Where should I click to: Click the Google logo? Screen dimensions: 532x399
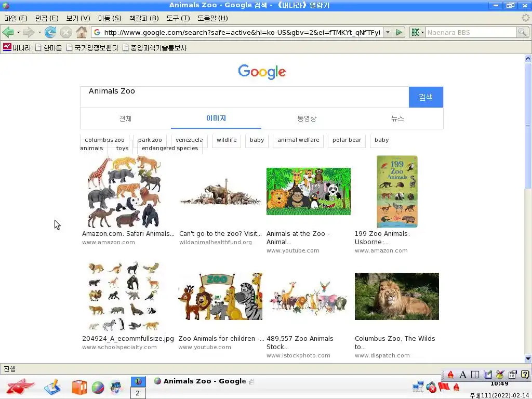click(262, 72)
